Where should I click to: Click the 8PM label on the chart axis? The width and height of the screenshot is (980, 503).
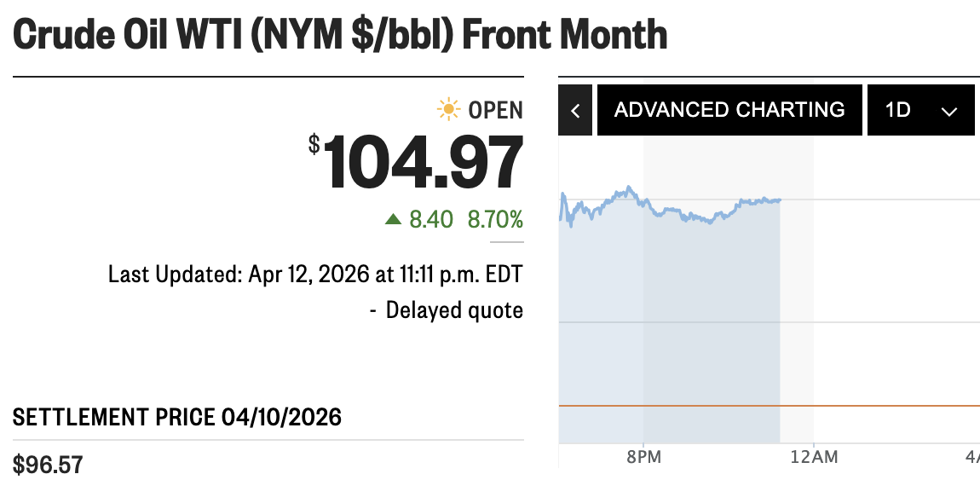click(645, 457)
